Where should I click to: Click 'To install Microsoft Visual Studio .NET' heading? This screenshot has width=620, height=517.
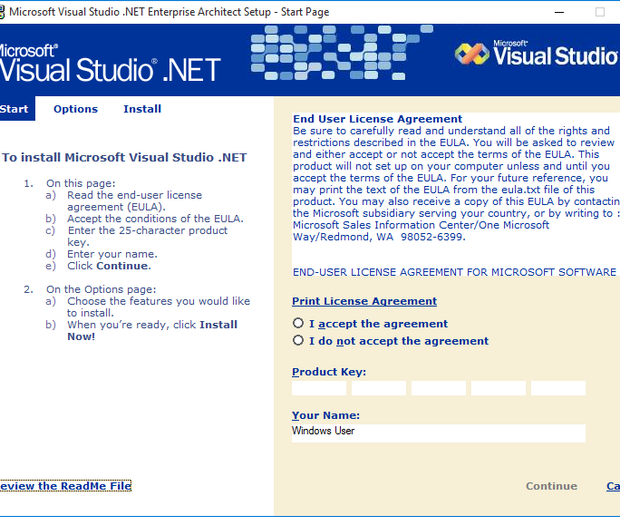[124, 157]
